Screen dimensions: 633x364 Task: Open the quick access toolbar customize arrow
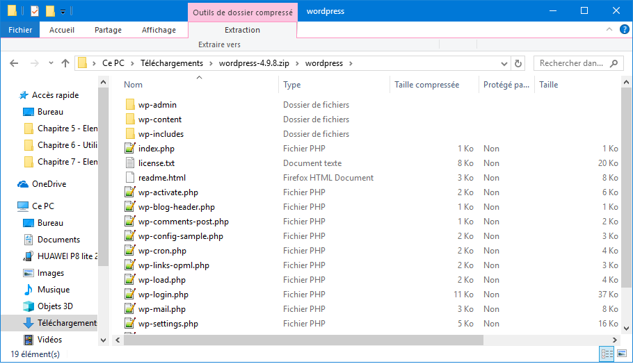pos(63,12)
